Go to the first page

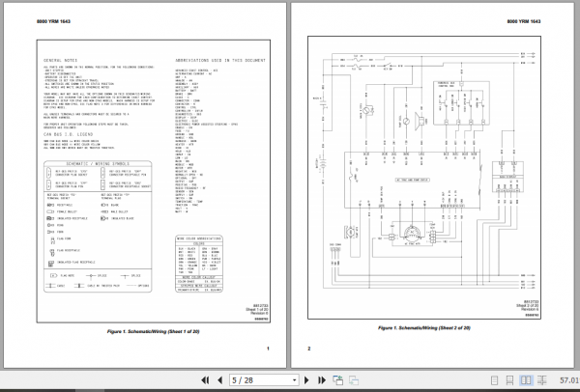point(205,380)
